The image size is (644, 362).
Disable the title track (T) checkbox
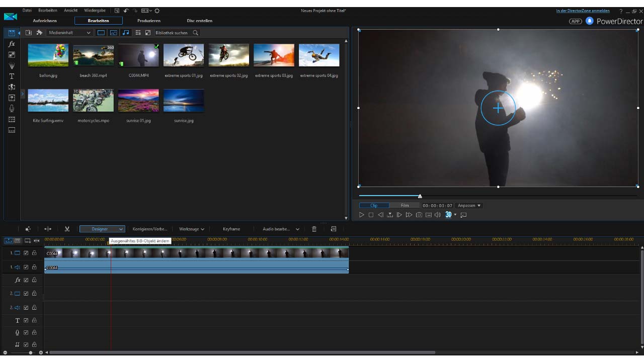click(x=26, y=320)
